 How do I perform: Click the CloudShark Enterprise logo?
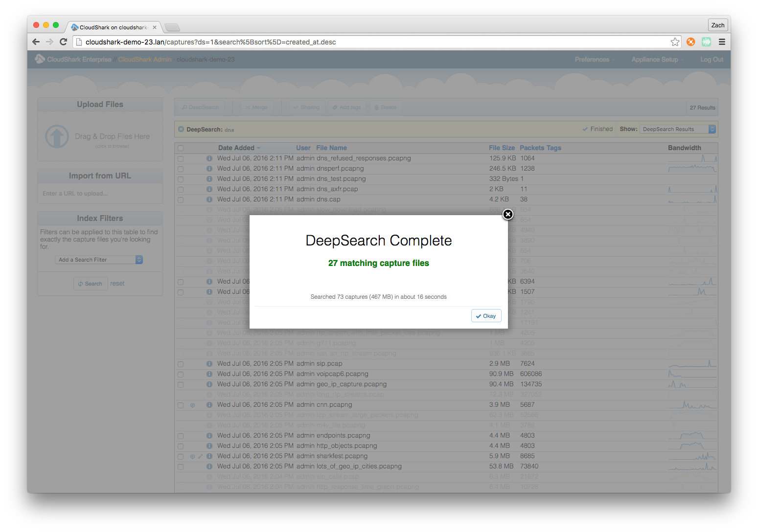point(73,60)
